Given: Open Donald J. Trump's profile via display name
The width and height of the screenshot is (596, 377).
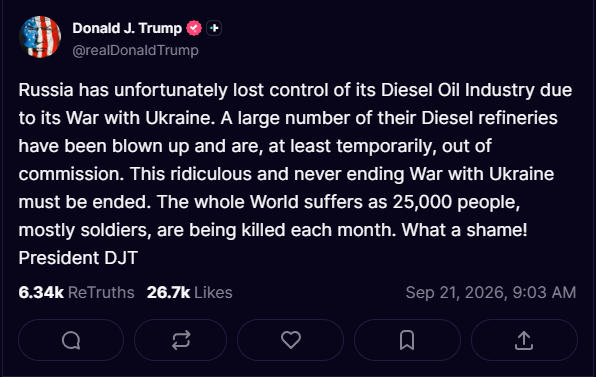Looking at the screenshot, I should [127, 28].
